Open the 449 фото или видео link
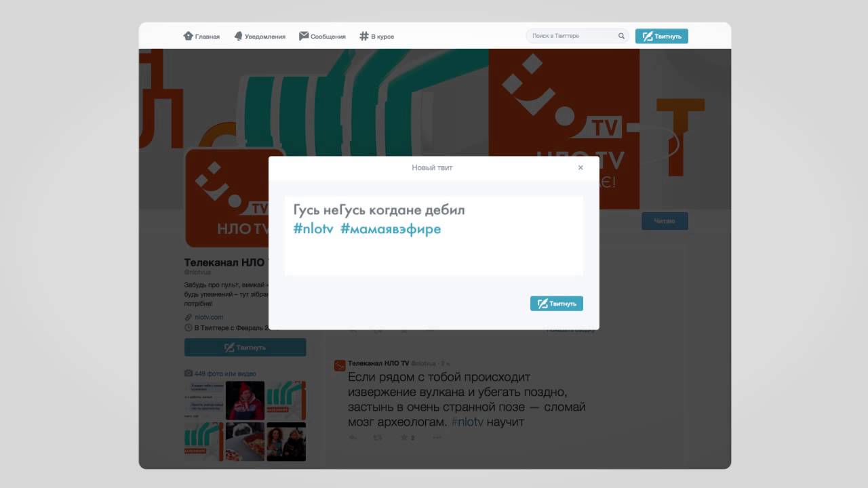868x488 pixels. click(x=225, y=373)
